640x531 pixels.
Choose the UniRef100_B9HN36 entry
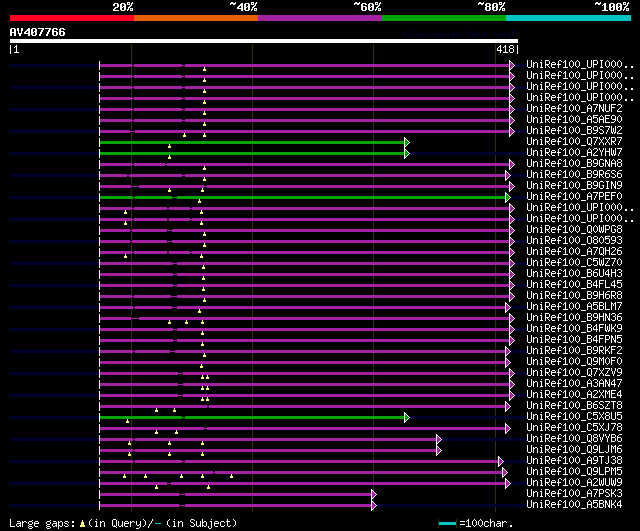tap(574, 318)
